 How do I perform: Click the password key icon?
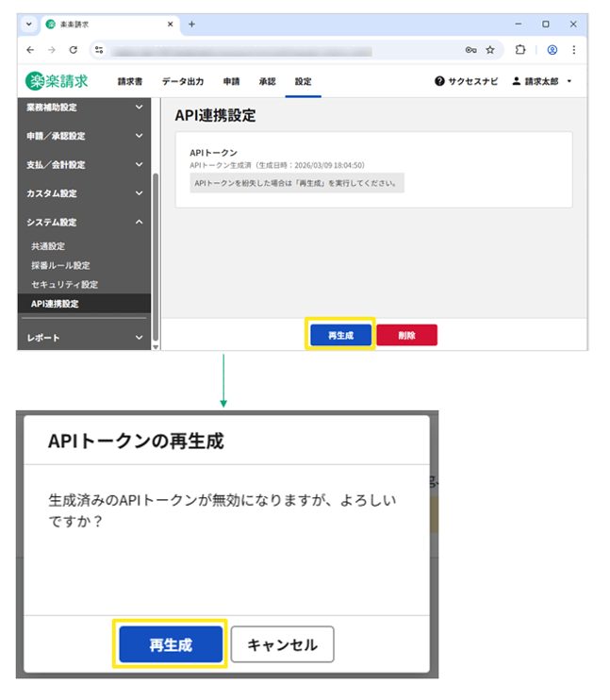[x=470, y=50]
